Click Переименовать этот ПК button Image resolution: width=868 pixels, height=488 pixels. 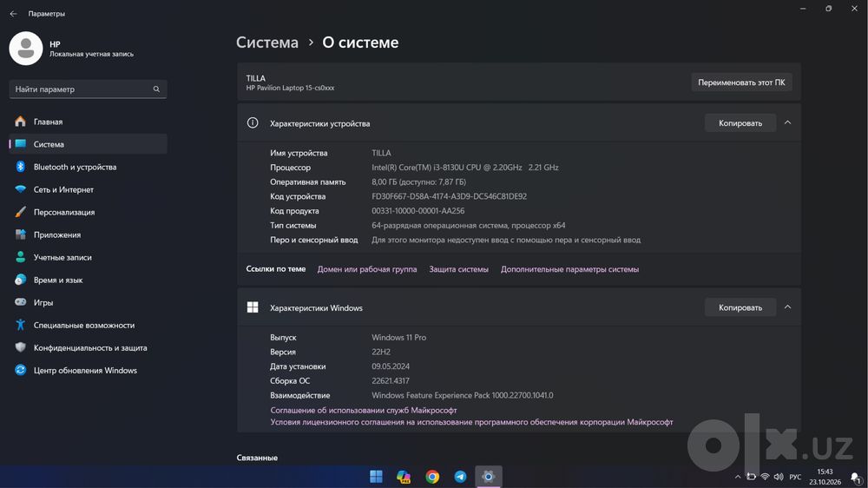(741, 82)
